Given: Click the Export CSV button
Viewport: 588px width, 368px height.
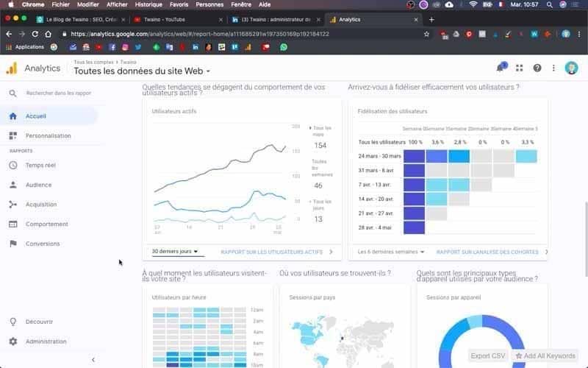Looking at the screenshot, I should [488, 355].
